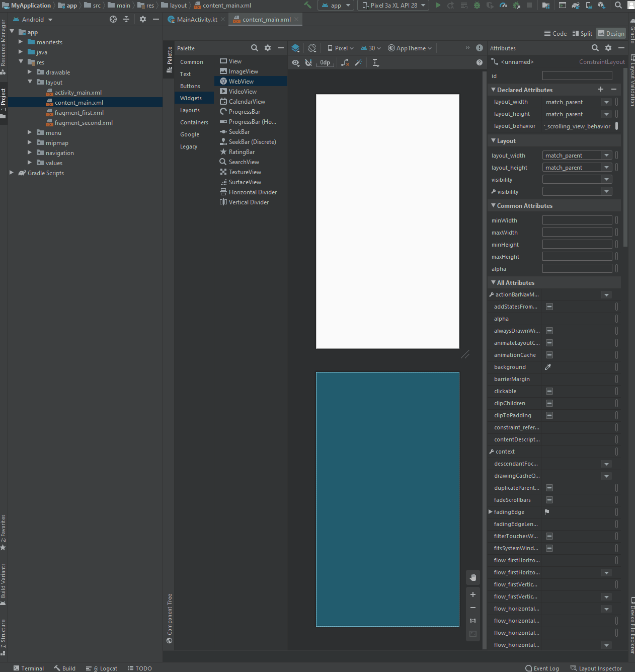Open the Terminal tool window
This screenshot has width=635, height=672.
point(29,668)
